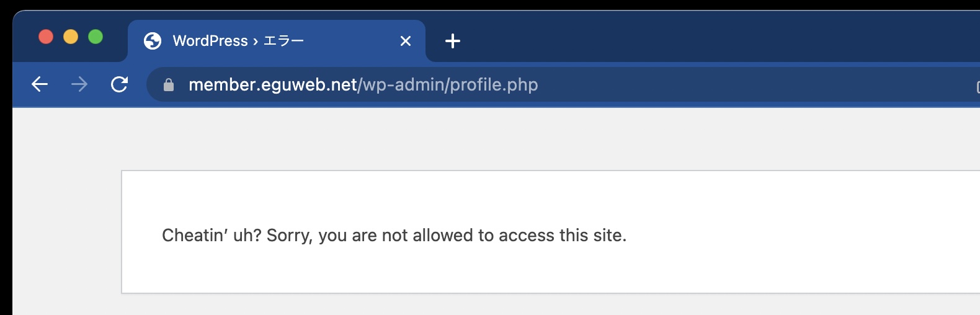This screenshot has width=980, height=315.
Task: Click the gray page background above the error box
Action: click(x=496, y=140)
